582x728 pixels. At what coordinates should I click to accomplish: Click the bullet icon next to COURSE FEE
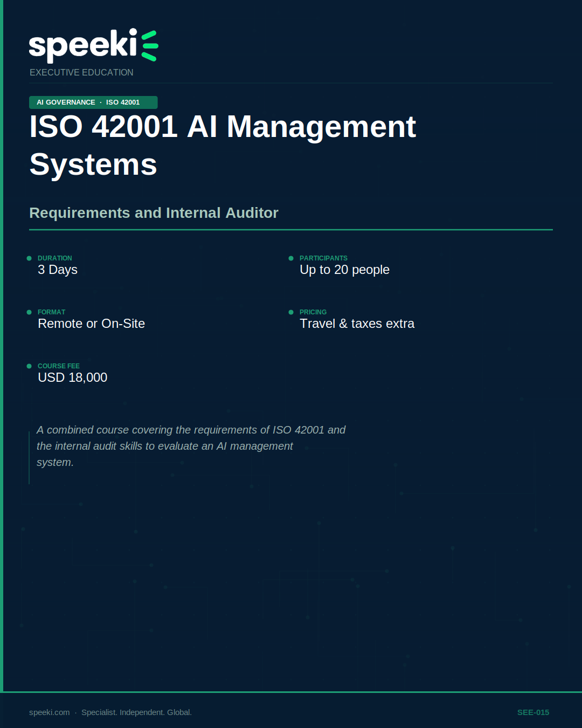click(29, 367)
